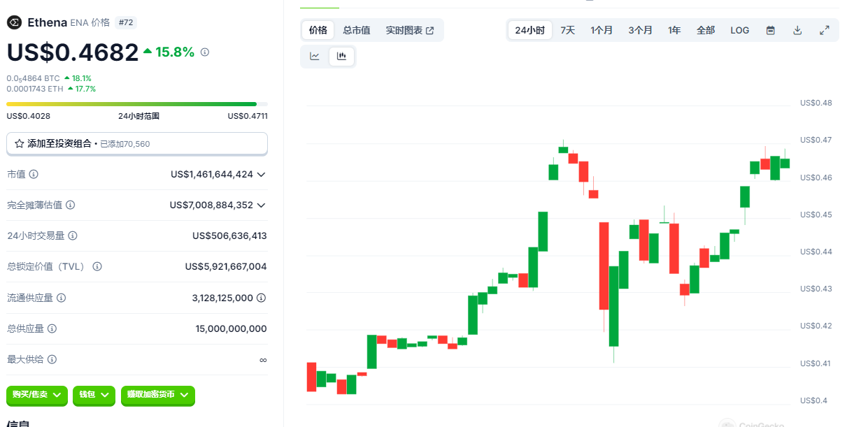Screen dimensions: 868x427
Task: Open the 实时图表 external link tab
Action: tap(410, 30)
